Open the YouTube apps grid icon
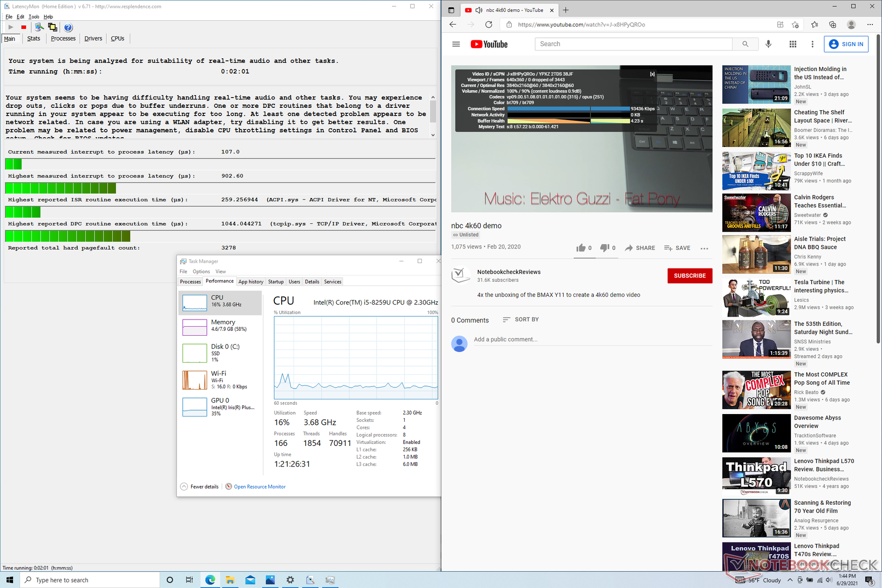This screenshot has width=882, height=588. [x=793, y=44]
